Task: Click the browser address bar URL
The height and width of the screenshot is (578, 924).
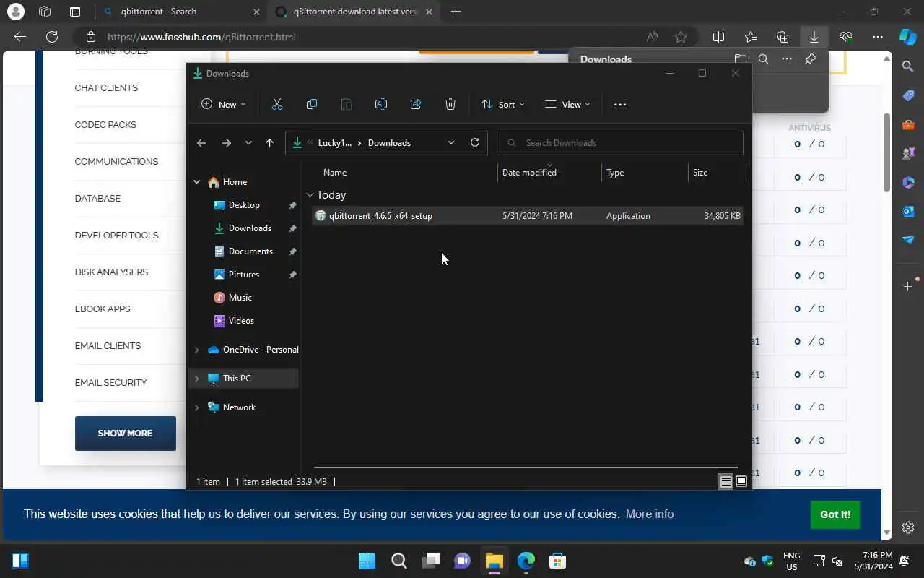Action: click(201, 37)
